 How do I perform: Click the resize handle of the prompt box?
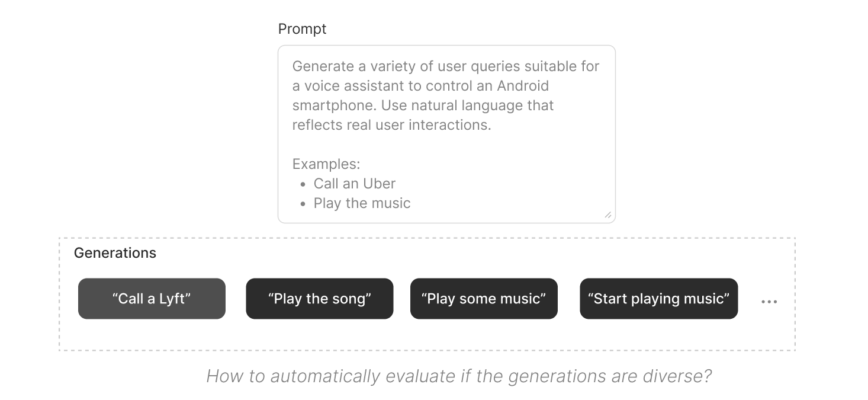point(607,216)
